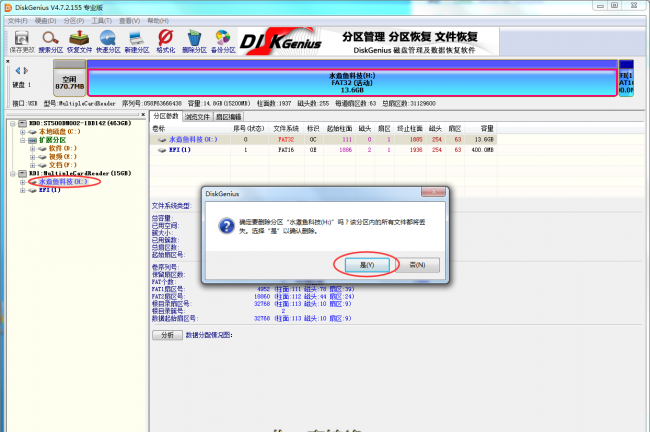The image size is (650, 432).
Task: Select the 空闲 870.7MB free space block
Action: coord(70,78)
